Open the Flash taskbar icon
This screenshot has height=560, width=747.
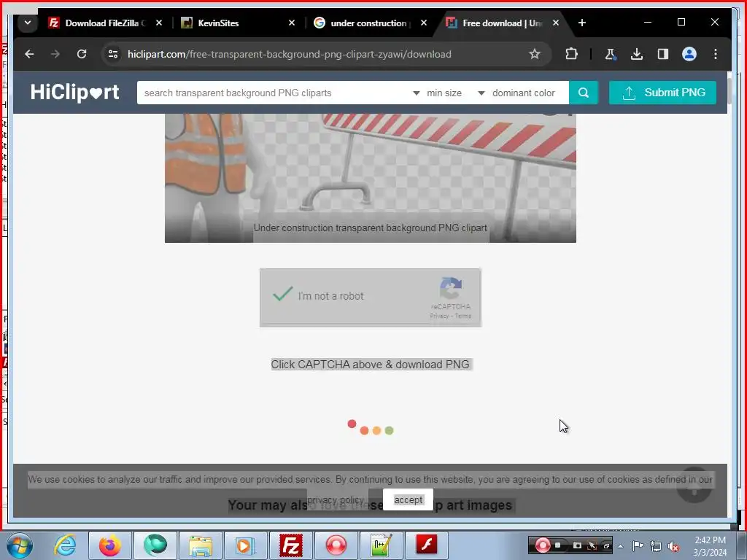click(x=426, y=545)
